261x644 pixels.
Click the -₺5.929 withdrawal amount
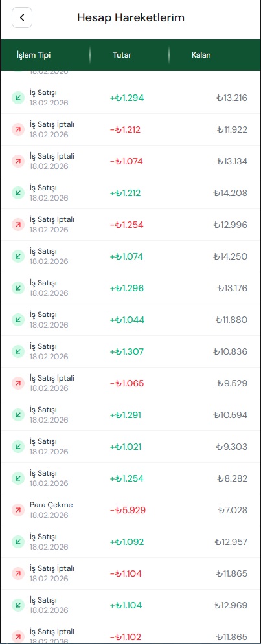[x=128, y=510]
